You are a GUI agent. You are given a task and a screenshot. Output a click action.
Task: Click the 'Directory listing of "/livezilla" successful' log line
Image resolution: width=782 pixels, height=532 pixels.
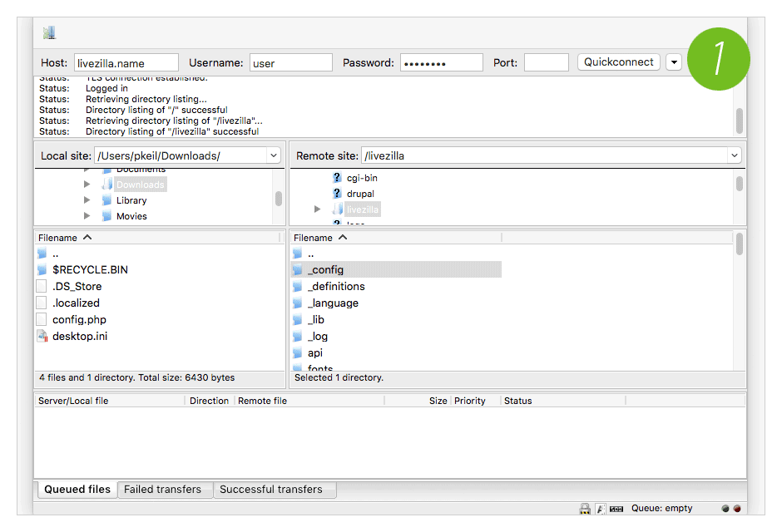[172, 131]
